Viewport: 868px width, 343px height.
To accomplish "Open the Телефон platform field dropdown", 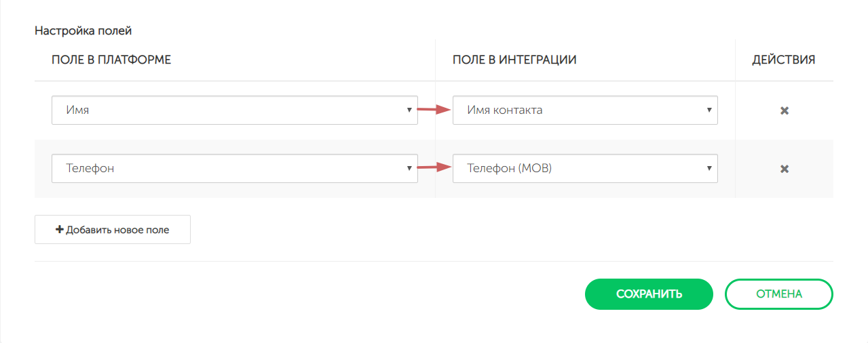I will tap(231, 168).
